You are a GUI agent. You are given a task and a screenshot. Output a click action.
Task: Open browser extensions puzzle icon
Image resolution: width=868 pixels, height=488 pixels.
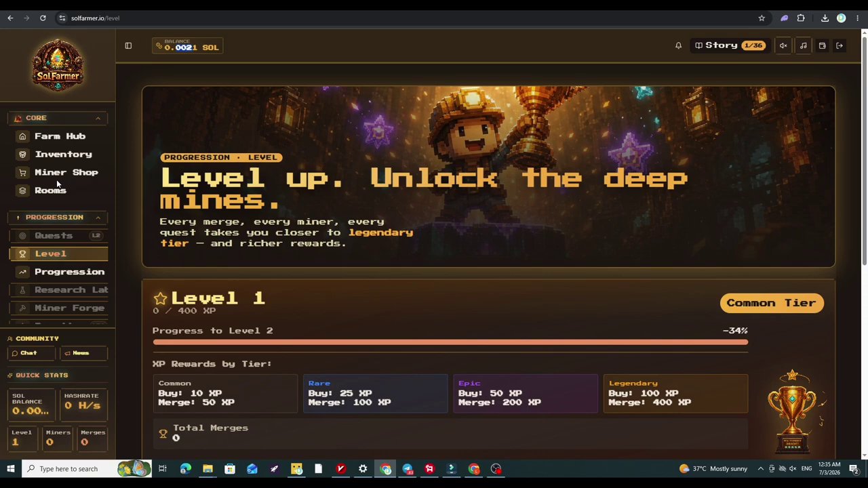[x=801, y=18]
